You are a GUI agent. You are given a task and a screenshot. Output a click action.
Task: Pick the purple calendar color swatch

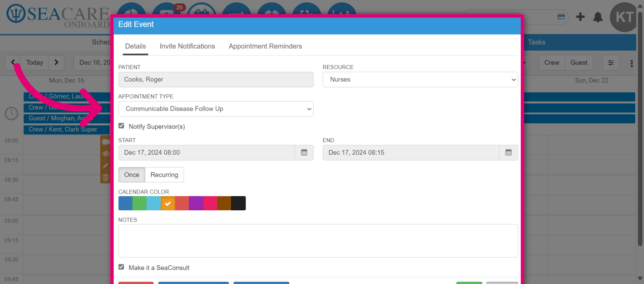pos(196,203)
